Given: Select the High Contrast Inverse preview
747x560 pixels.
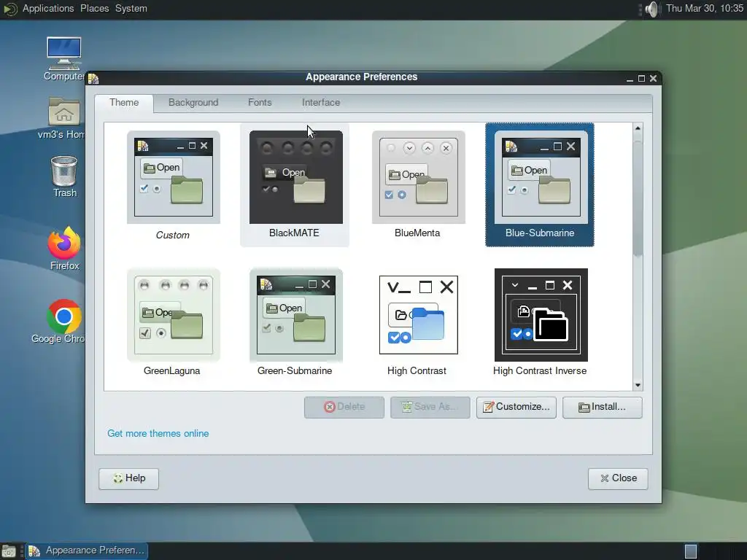Looking at the screenshot, I should (x=541, y=315).
